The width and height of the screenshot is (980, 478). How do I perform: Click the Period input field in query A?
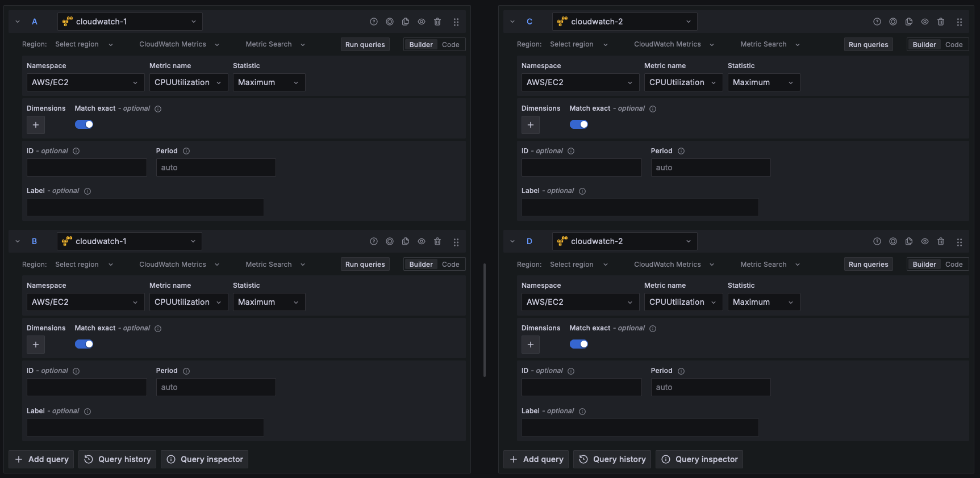[216, 167]
